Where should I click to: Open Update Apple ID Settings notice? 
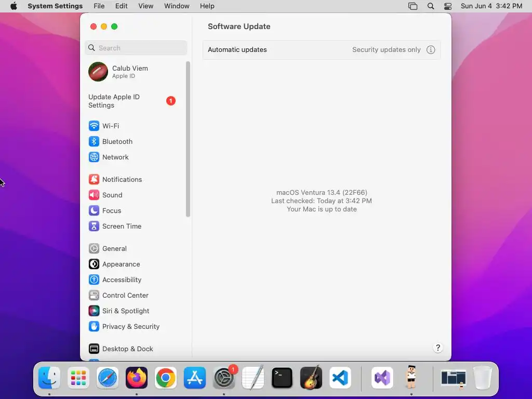click(x=132, y=101)
